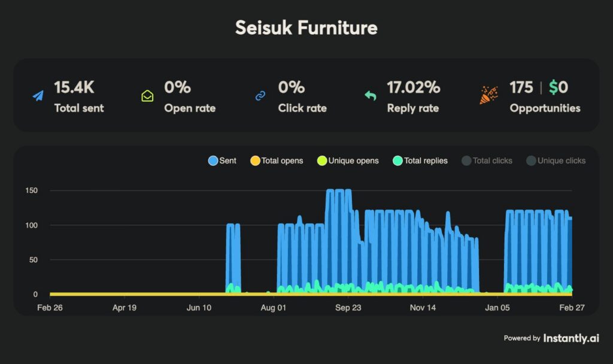
Task: Hide the Total opens series
Action: (x=277, y=160)
